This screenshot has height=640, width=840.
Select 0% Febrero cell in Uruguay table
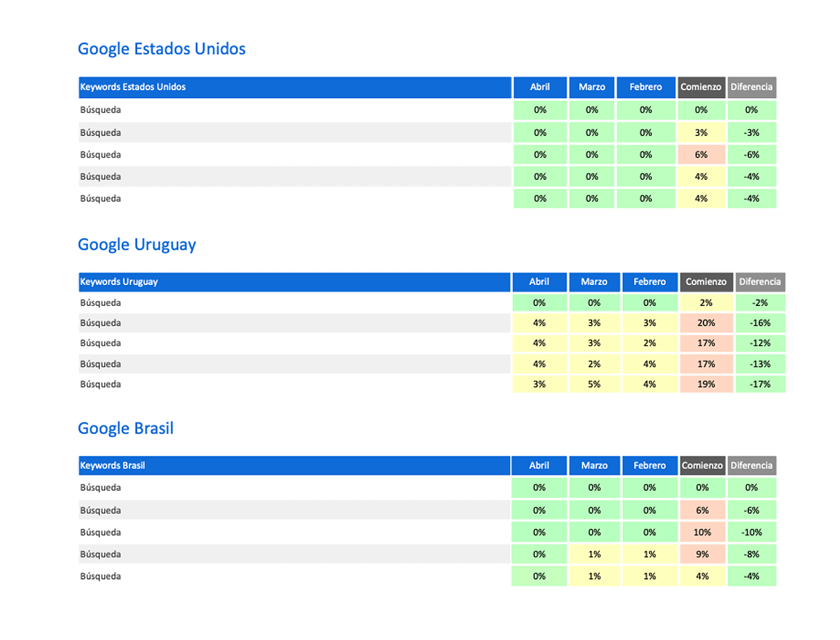click(650, 303)
